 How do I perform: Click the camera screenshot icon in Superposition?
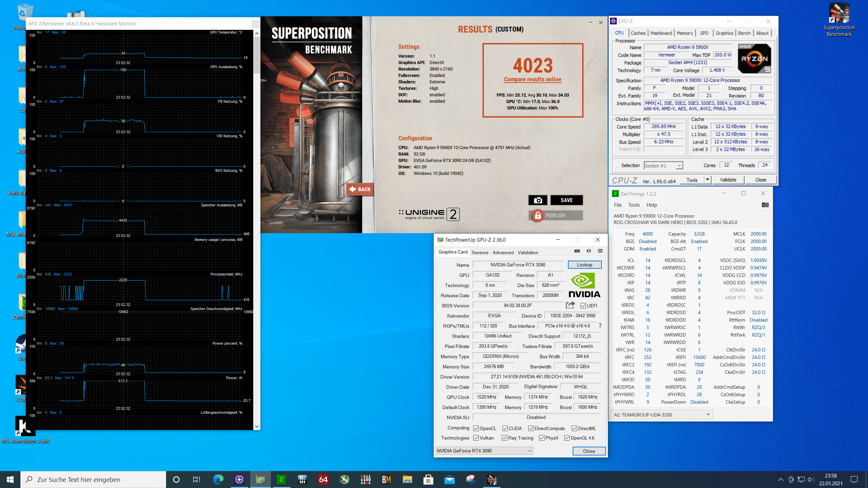pos(538,200)
